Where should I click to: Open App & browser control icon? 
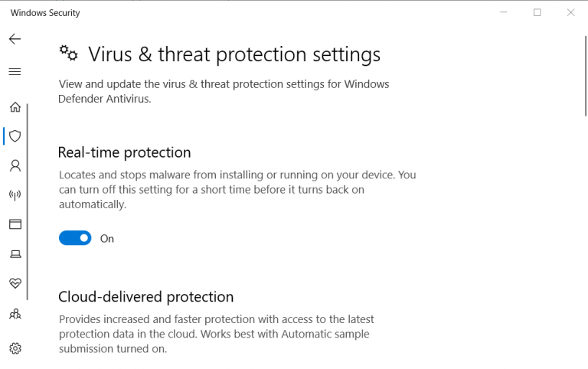click(x=15, y=224)
